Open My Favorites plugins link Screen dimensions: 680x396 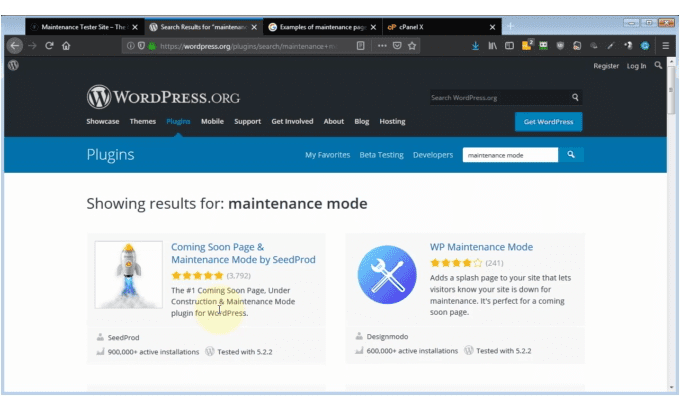(x=327, y=155)
